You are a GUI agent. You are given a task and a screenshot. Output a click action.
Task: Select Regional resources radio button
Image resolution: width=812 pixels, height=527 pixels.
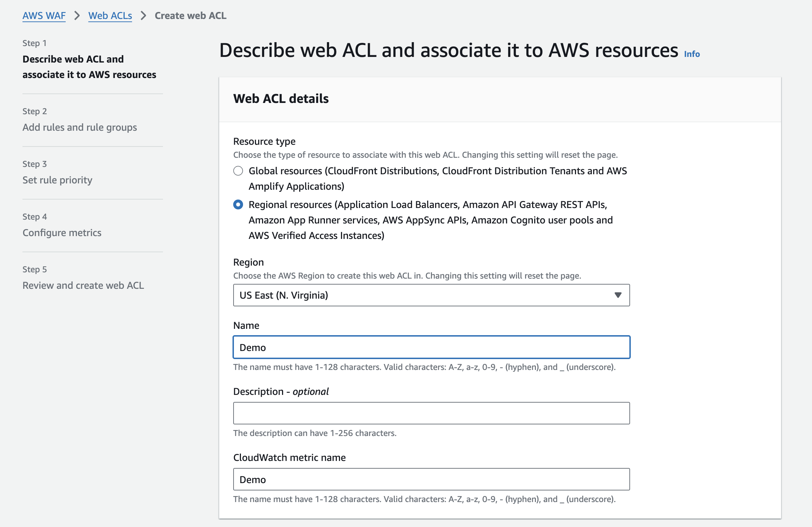pyautogui.click(x=238, y=204)
